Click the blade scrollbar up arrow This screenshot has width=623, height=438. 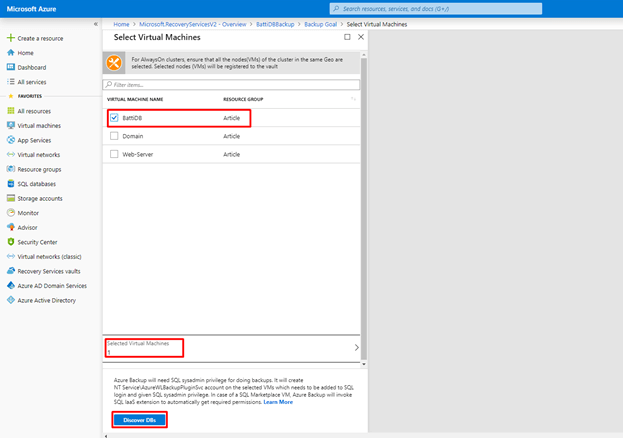(364, 55)
